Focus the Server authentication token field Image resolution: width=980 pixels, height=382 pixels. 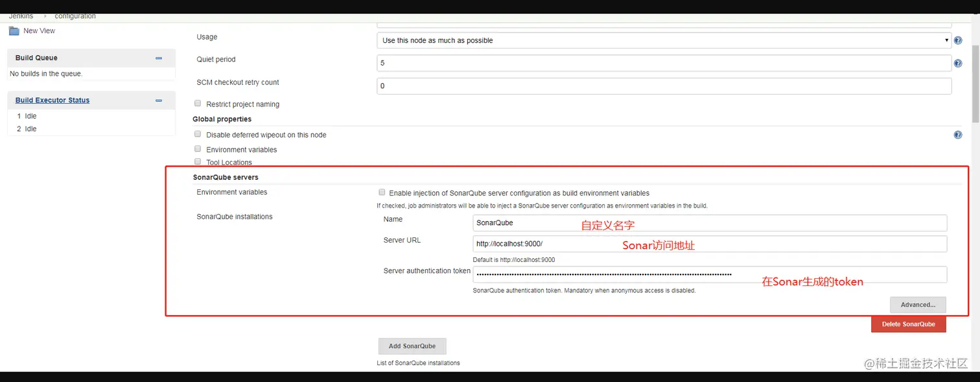[710, 274]
